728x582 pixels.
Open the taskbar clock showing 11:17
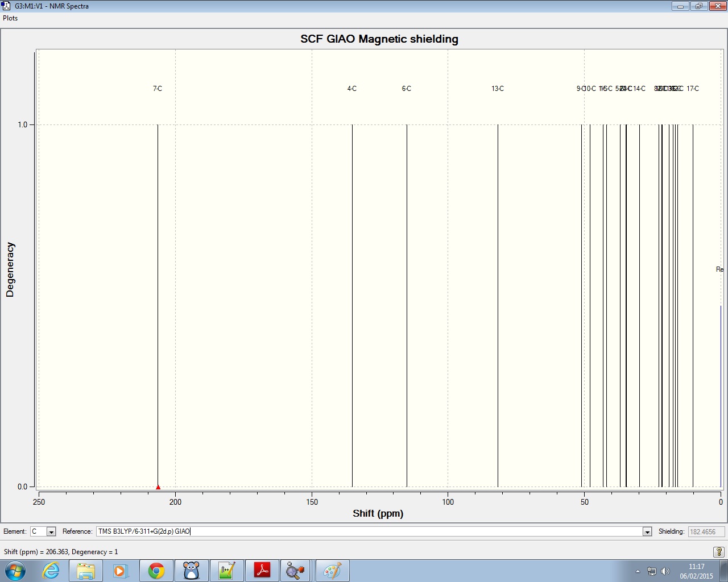tap(696, 571)
